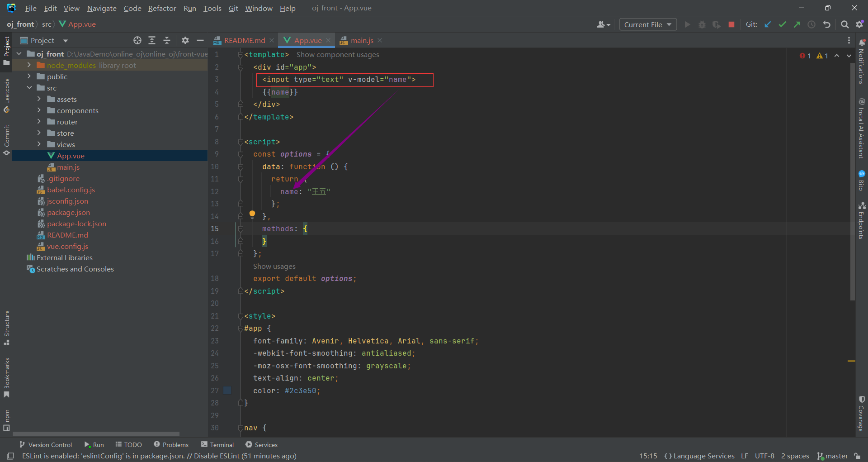The image size is (868, 462).
Task: Click the Git update project arrow
Action: tap(768, 24)
